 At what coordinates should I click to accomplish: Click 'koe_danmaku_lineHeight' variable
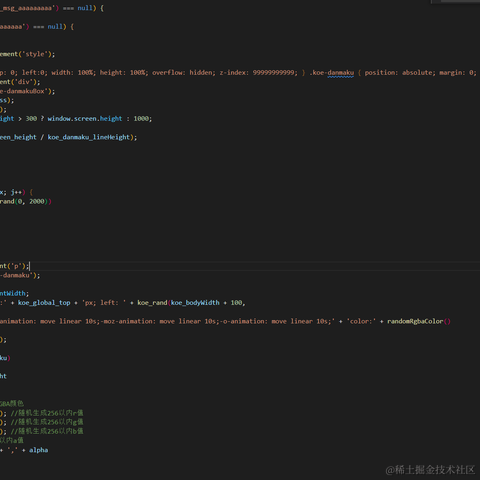(89, 137)
